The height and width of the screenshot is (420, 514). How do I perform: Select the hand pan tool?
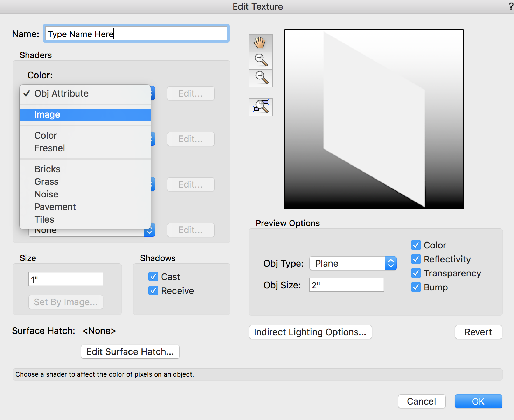pos(261,43)
